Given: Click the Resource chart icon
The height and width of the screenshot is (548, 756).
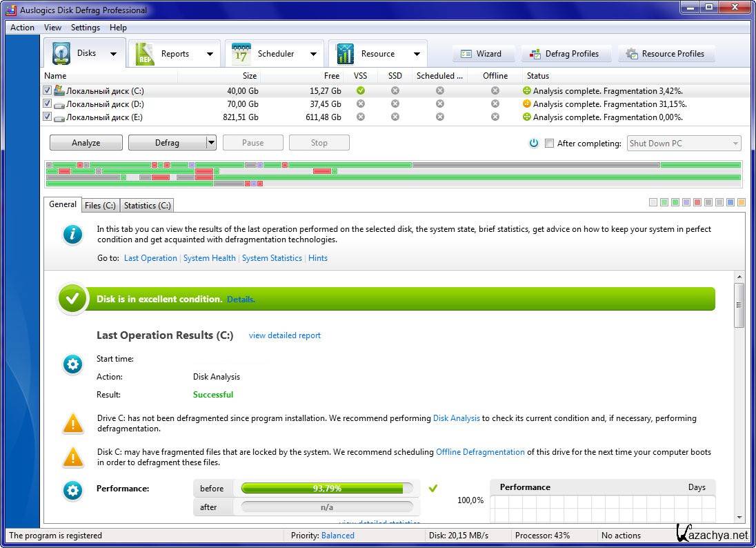Looking at the screenshot, I should (x=345, y=54).
